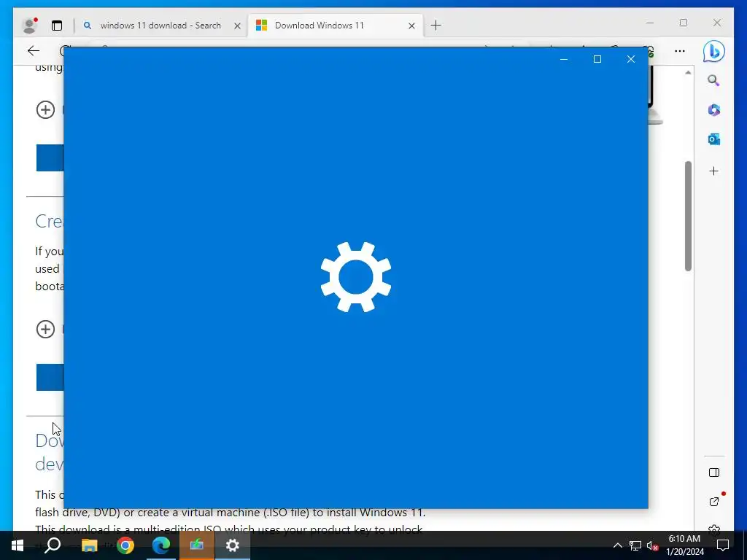Close the 'windows 11 download - Search' tab
The width and height of the screenshot is (747, 560).
tap(237, 26)
